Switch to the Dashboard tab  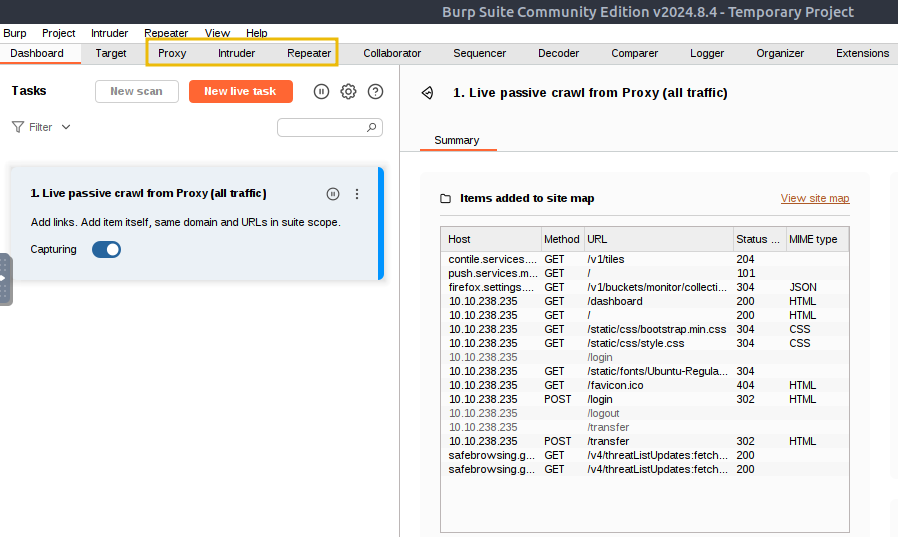tap(37, 53)
